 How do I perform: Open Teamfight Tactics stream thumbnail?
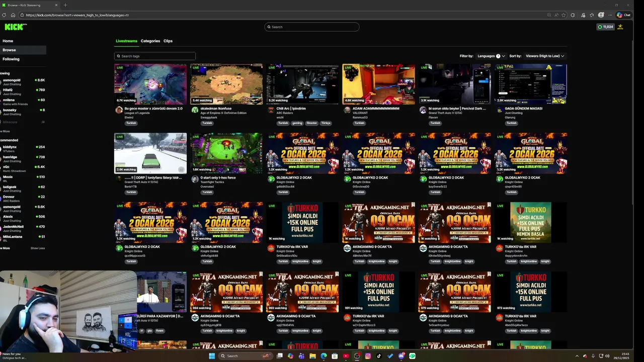pos(226,153)
